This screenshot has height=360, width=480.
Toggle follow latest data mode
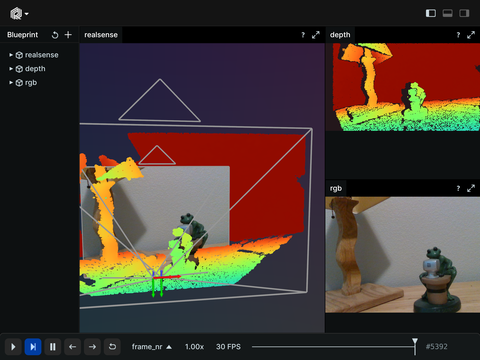pyautogui.click(x=33, y=347)
